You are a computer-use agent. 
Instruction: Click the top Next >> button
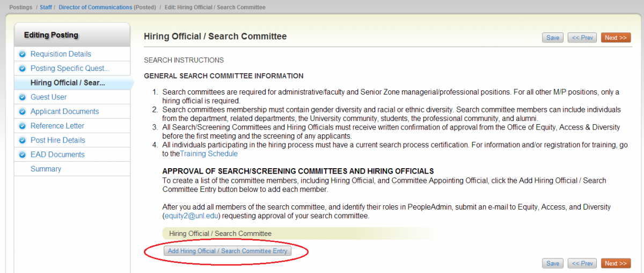[x=616, y=38]
